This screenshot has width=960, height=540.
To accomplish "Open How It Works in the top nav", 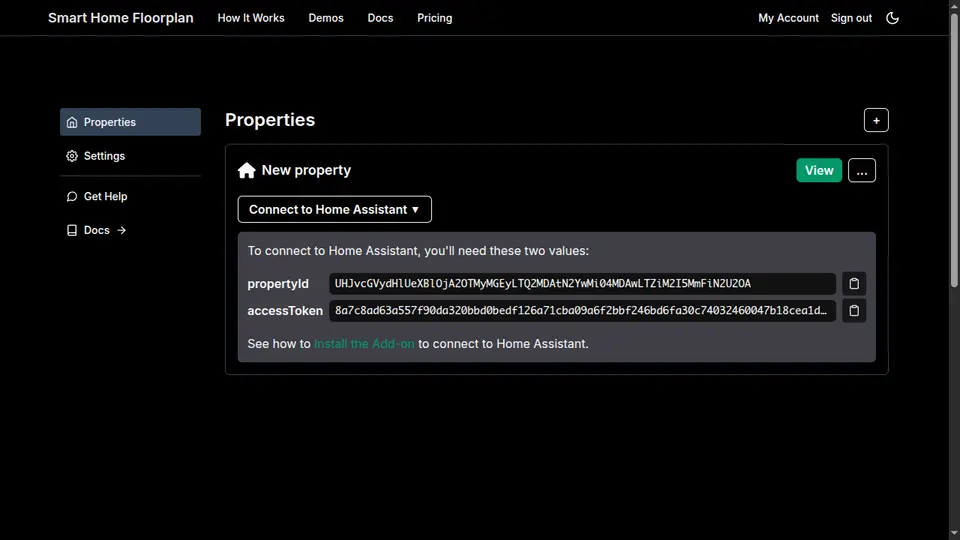I will click(251, 18).
